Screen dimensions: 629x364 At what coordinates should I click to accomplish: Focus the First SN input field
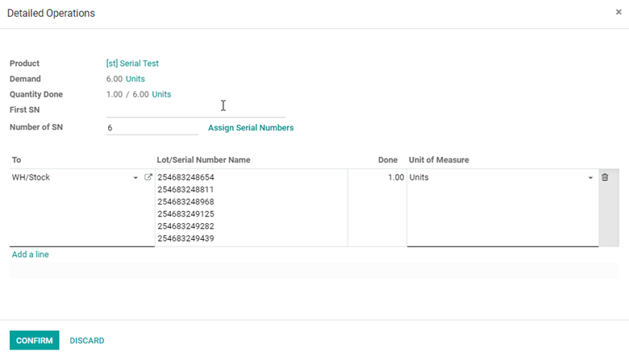(x=196, y=110)
